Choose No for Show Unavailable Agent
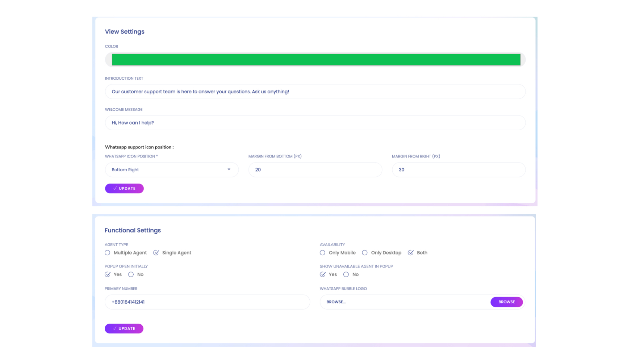 click(346, 274)
